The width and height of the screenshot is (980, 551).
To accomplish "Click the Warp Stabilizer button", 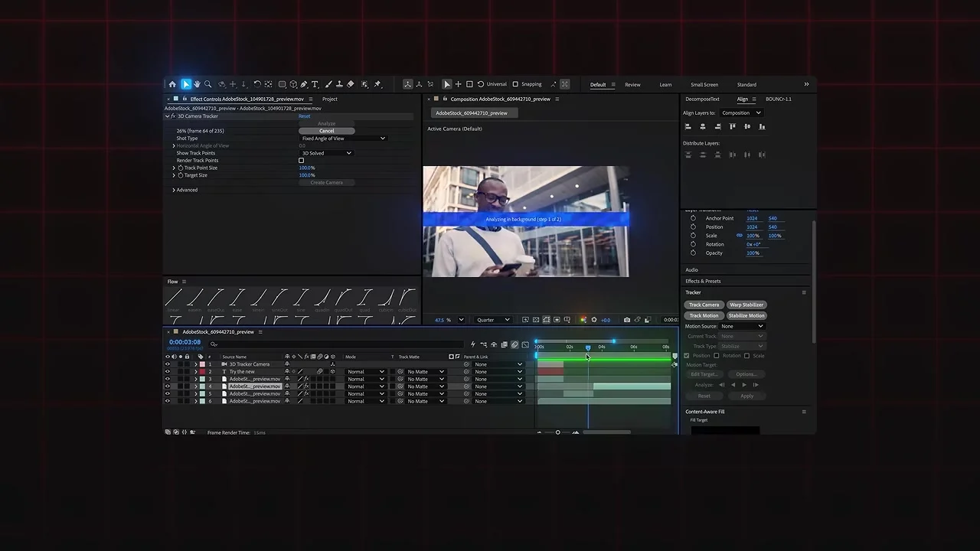I will (746, 305).
